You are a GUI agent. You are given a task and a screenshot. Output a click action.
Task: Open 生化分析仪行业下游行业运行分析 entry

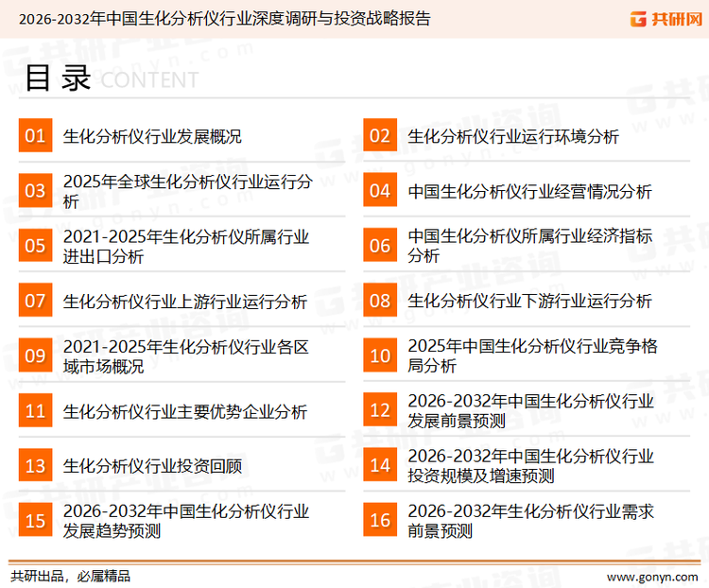529,302
